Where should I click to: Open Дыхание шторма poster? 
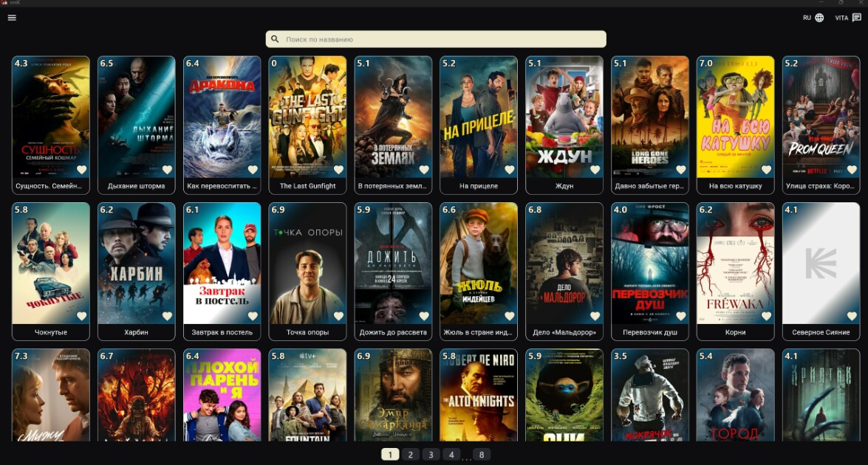click(136, 117)
